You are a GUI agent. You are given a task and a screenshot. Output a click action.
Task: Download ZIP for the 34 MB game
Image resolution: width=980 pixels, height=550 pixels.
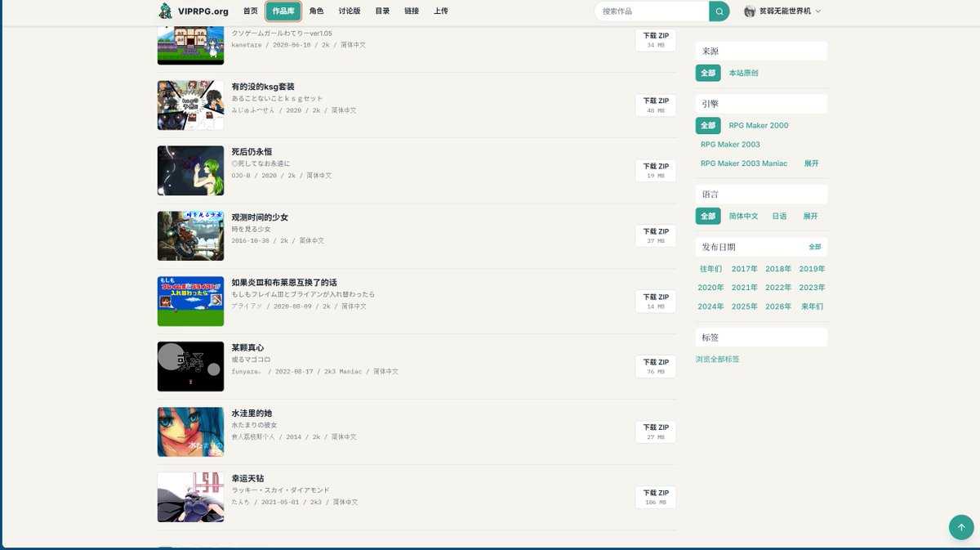pyautogui.click(x=656, y=40)
